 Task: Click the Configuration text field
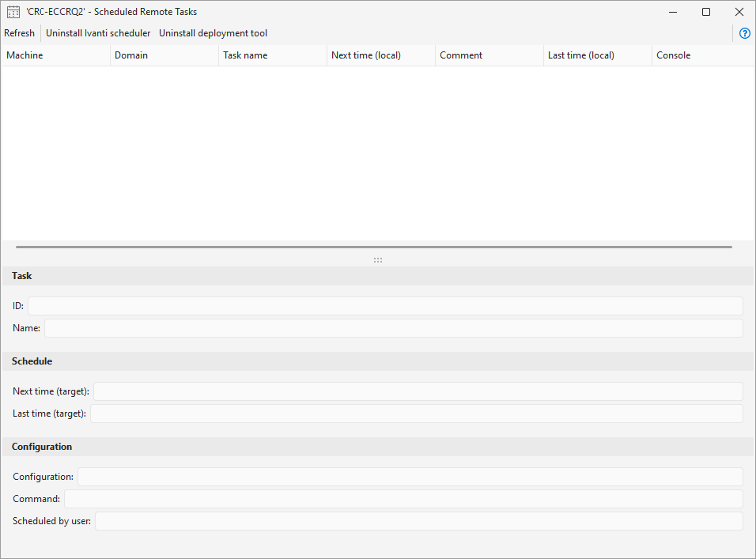click(x=410, y=476)
